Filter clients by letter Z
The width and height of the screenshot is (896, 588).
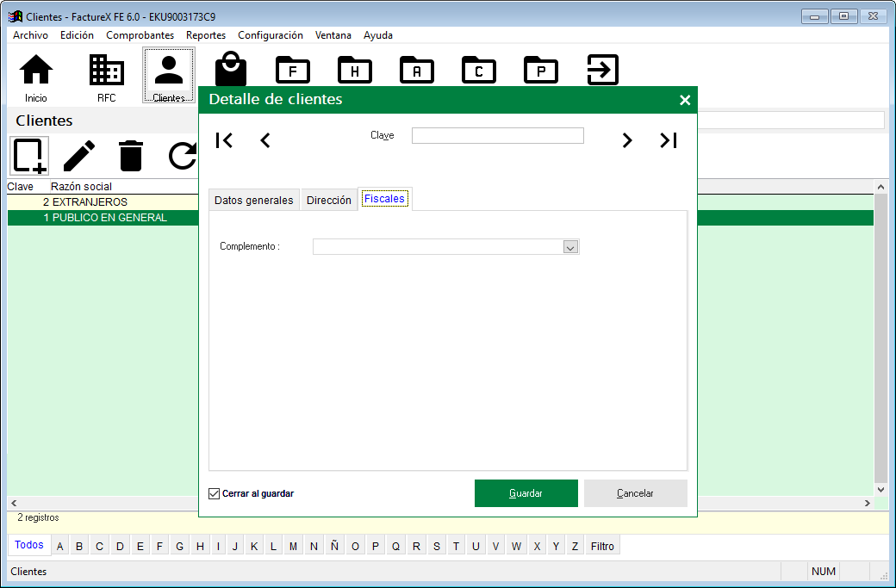click(x=575, y=547)
